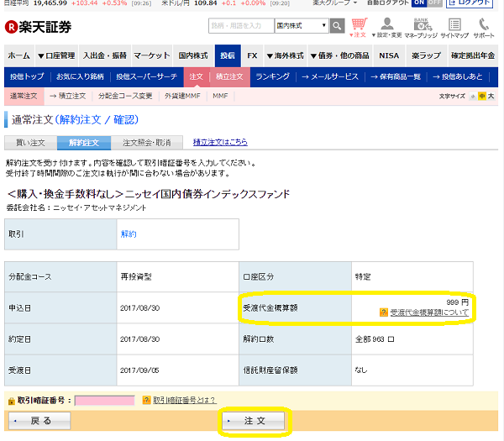Click the Rakuten Securities logo
The height and width of the screenshot is (441, 504).
pos(39,27)
